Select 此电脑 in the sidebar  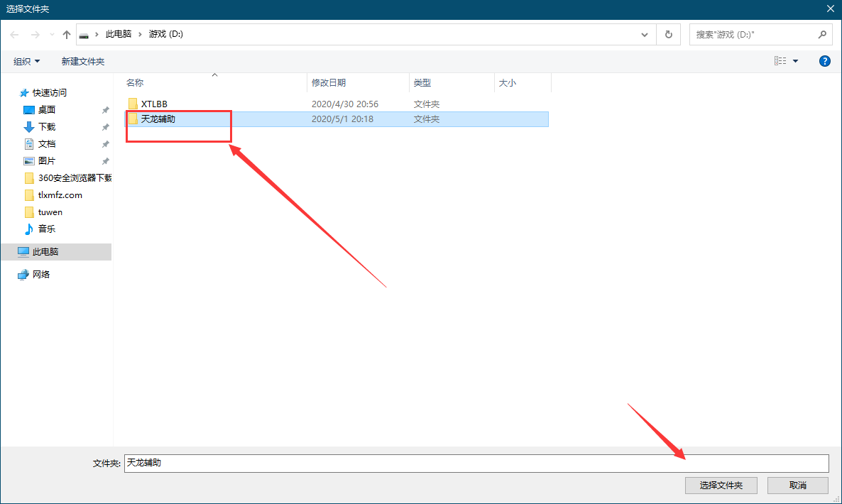pyautogui.click(x=56, y=252)
